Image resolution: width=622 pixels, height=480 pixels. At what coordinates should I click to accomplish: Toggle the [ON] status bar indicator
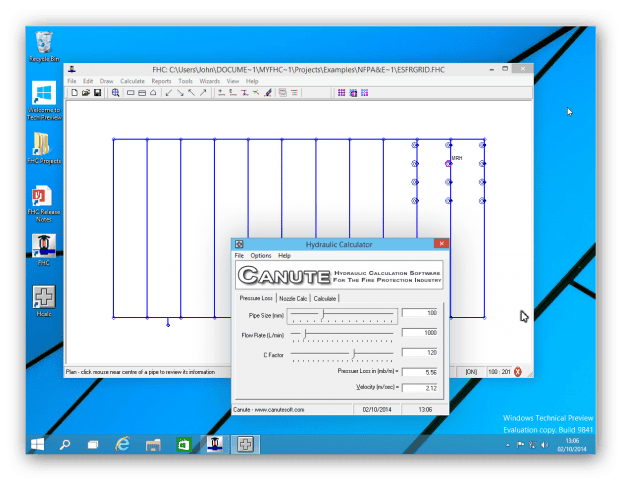pos(470,371)
